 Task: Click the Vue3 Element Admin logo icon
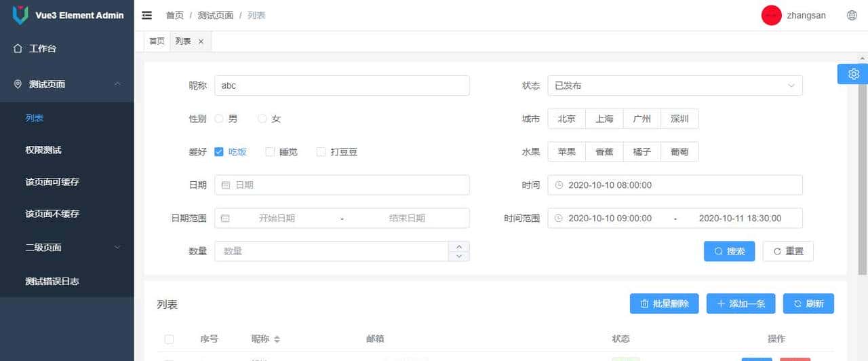pos(21,15)
